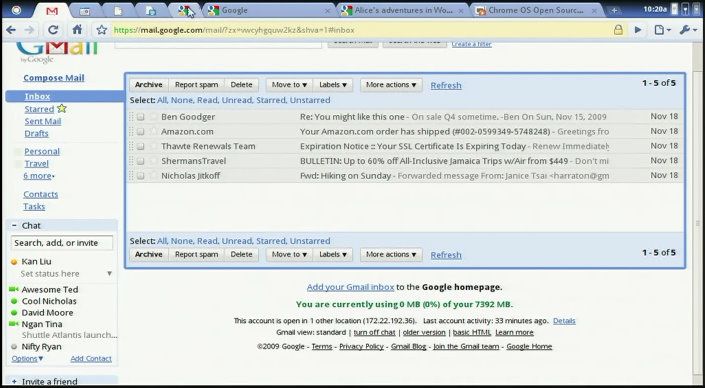The height and width of the screenshot is (388, 705).
Task: Star the Nicholas Jitkoff message
Action: click(x=154, y=175)
